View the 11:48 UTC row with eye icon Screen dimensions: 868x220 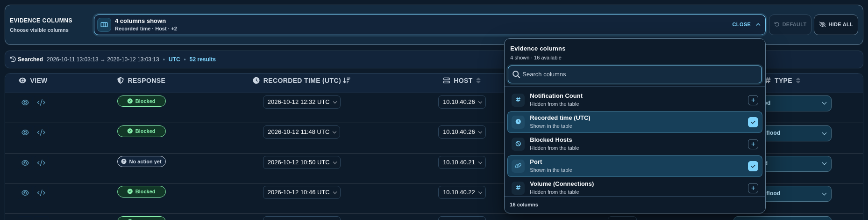click(x=25, y=132)
